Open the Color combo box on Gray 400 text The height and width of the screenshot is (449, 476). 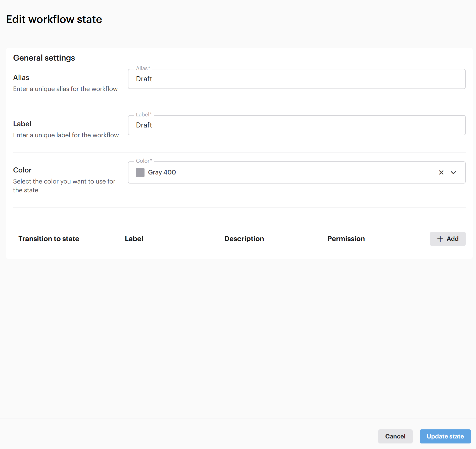tap(162, 172)
